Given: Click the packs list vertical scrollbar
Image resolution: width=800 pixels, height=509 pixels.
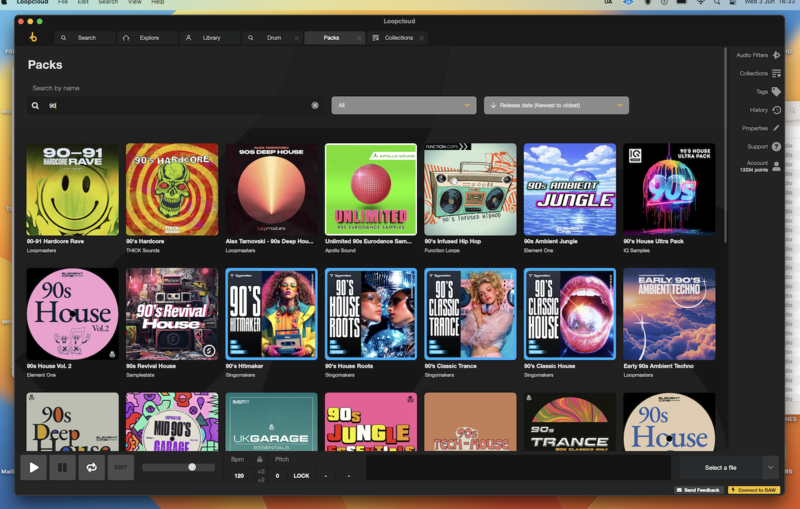Looking at the screenshot, I should [725, 145].
